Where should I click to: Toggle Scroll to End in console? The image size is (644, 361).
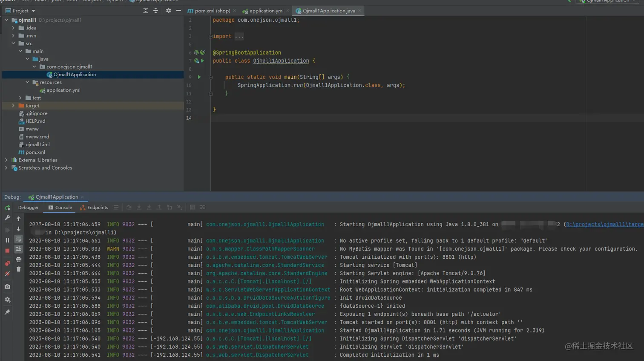18,249
